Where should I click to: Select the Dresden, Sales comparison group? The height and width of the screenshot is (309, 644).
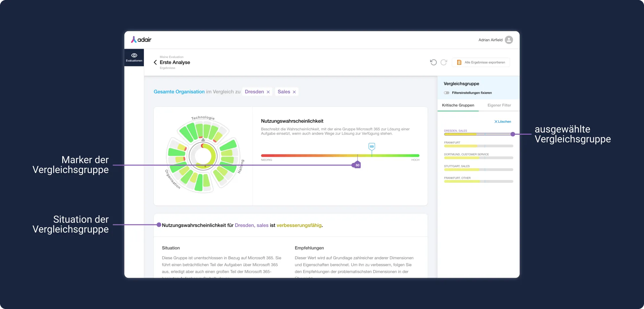coord(478,133)
